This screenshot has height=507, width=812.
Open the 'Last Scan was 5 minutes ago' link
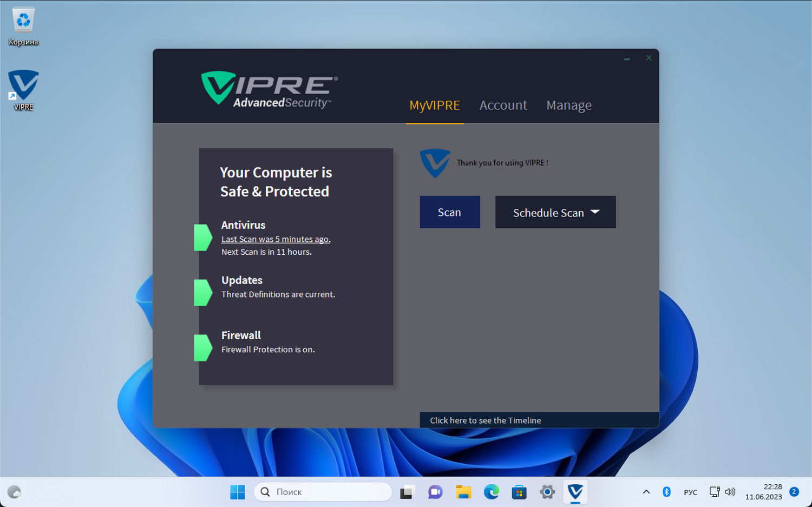tap(276, 239)
